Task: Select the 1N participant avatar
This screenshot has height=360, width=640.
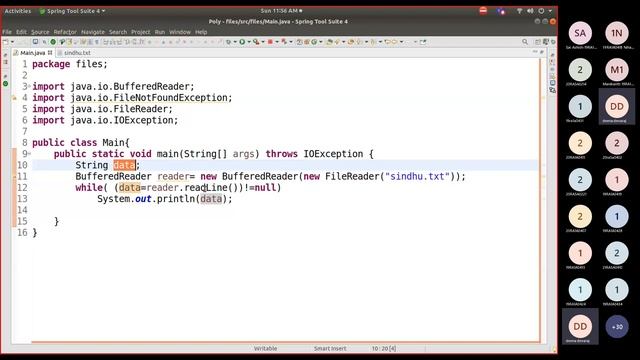Action: 617,33
